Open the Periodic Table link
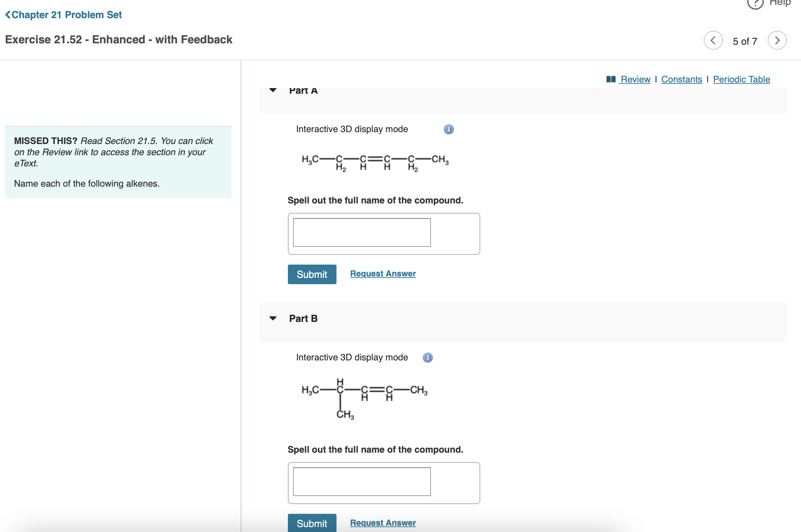The image size is (801, 532). [x=741, y=79]
